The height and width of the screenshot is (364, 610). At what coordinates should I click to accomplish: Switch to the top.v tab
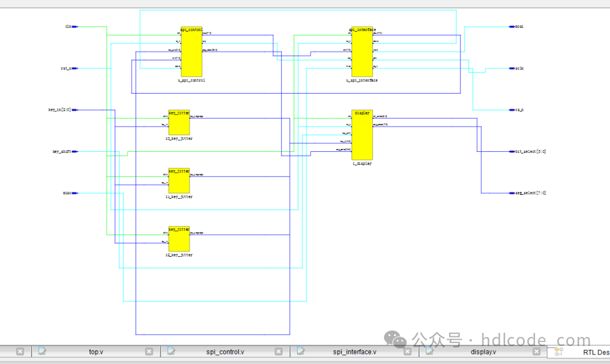pyautogui.click(x=95, y=352)
